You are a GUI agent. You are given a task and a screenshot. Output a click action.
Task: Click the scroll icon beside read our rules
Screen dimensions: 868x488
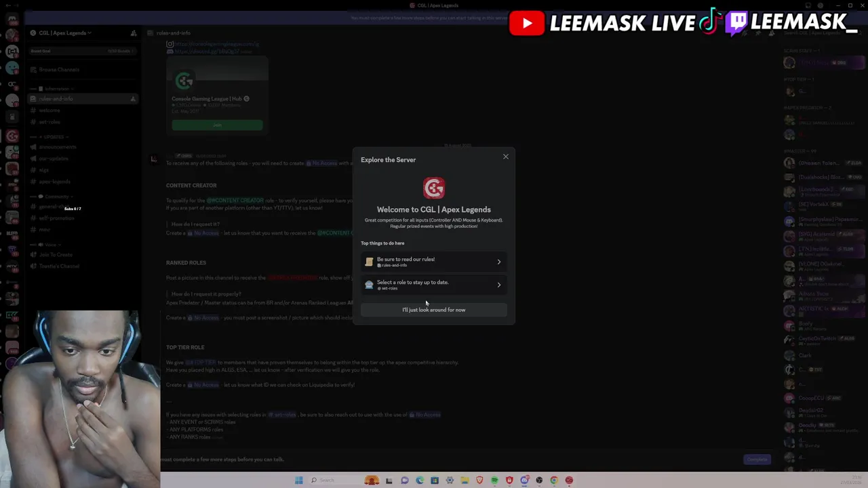coord(369,262)
